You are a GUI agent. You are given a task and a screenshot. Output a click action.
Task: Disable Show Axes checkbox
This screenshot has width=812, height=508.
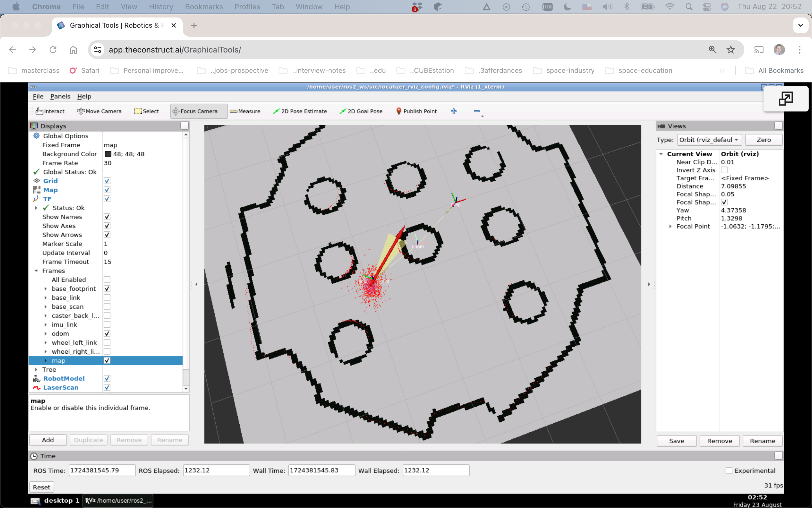pyautogui.click(x=107, y=226)
